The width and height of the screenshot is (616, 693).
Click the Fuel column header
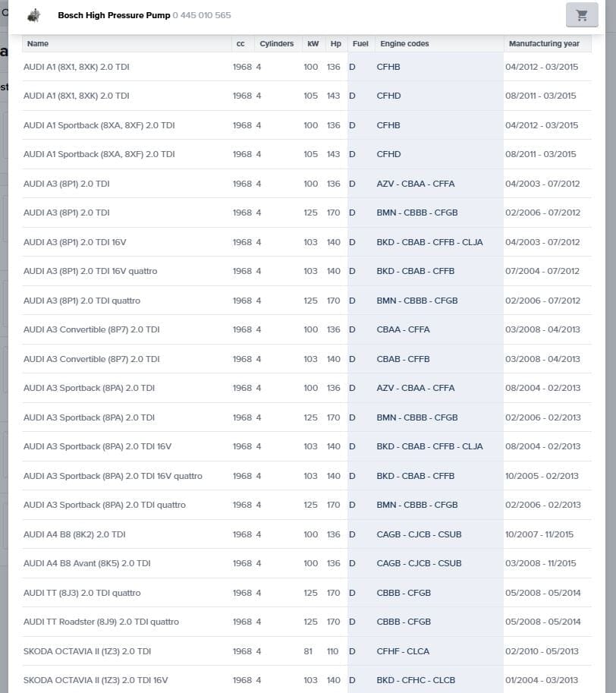coord(360,44)
